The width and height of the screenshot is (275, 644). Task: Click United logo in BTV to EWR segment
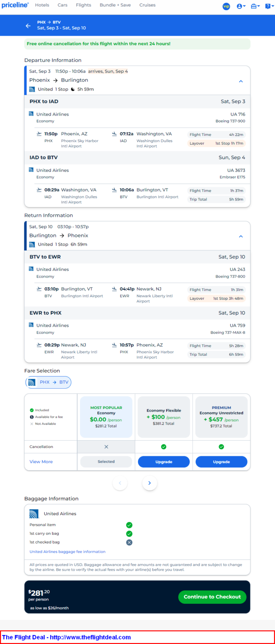tap(31, 269)
